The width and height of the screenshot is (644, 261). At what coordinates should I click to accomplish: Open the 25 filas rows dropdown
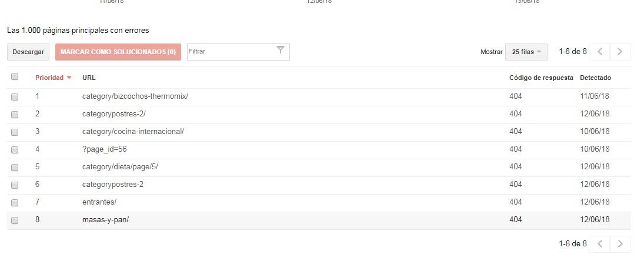tap(526, 52)
